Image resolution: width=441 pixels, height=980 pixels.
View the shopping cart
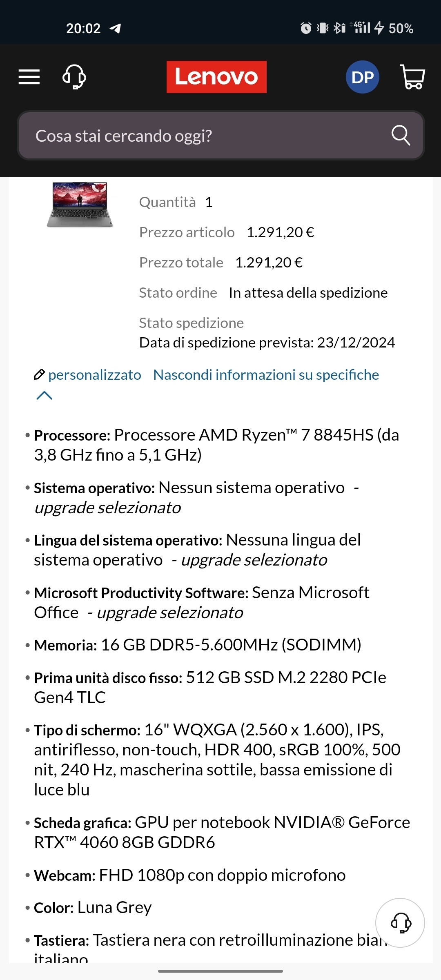413,77
